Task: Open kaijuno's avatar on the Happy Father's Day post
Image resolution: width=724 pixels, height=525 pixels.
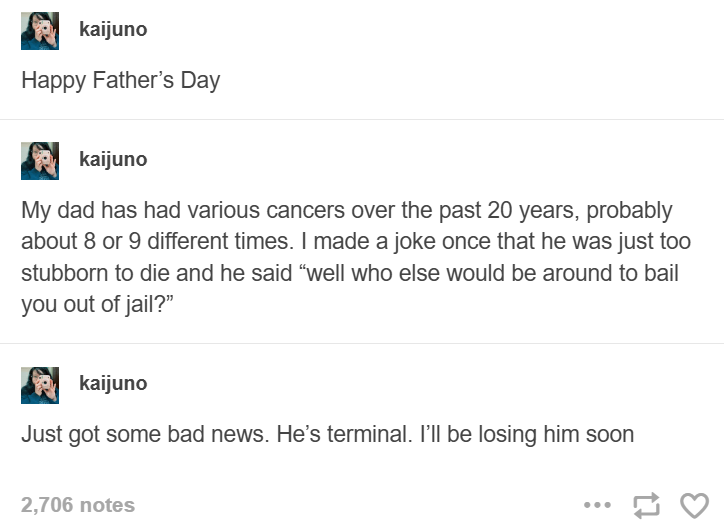Action: point(40,31)
